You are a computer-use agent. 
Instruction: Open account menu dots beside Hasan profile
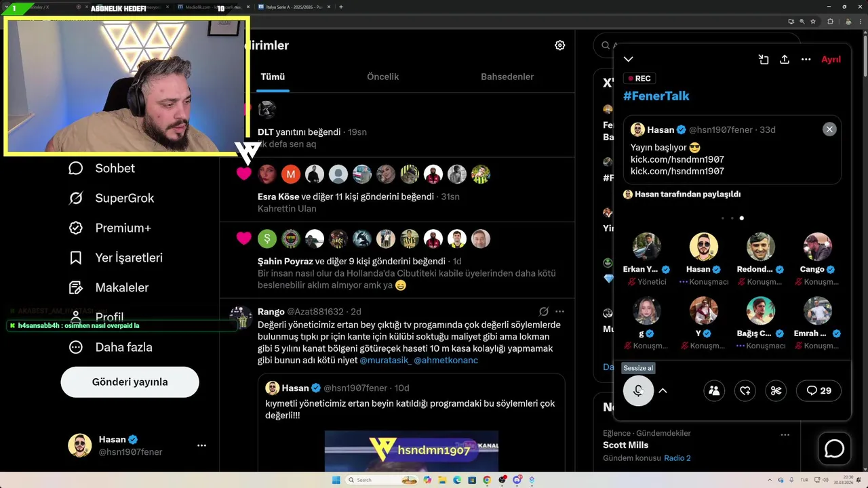click(201, 445)
